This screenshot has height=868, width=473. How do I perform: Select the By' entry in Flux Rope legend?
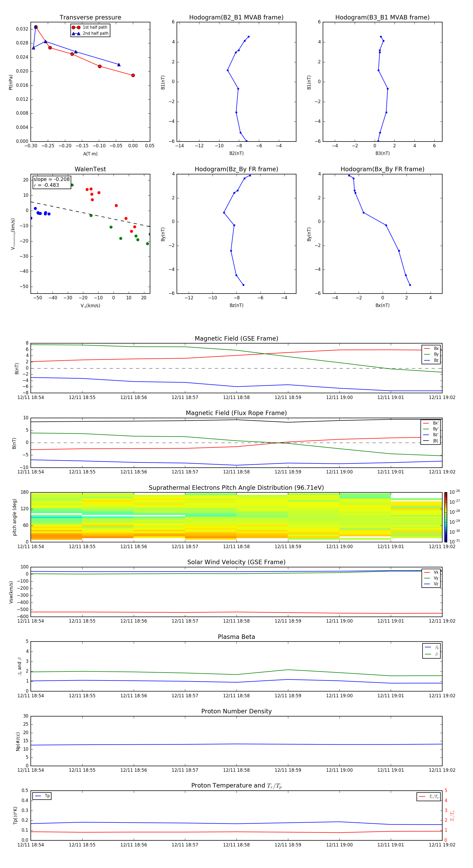point(431,429)
